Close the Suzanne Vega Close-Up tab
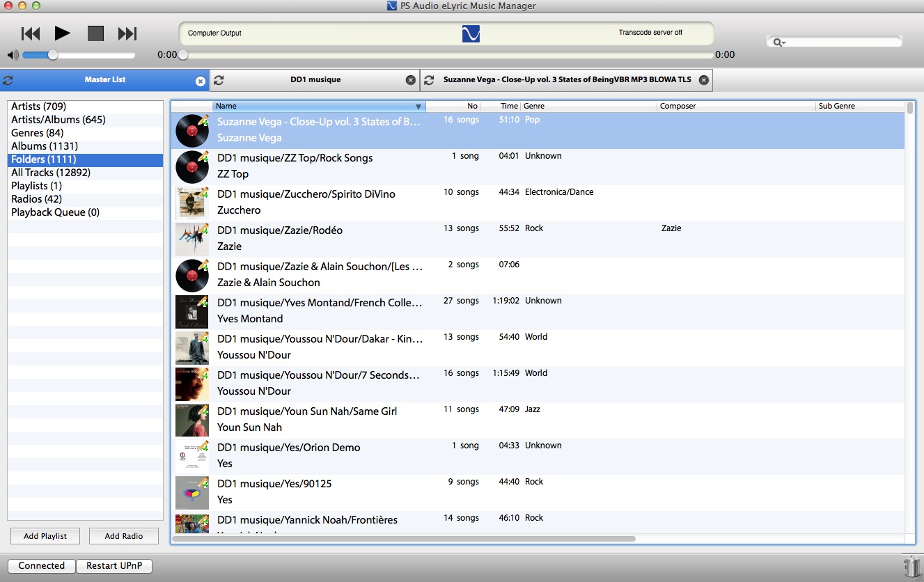Viewport: 924px width, 582px height. click(704, 80)
